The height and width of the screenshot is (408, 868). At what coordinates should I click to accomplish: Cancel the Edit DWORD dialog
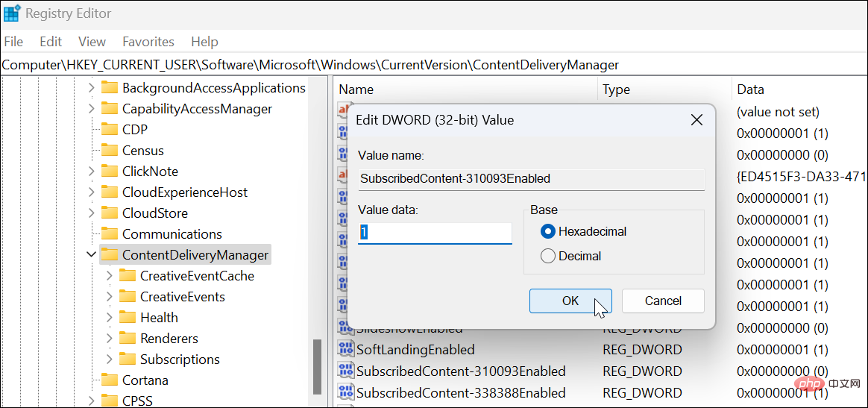tap(663, 301)
